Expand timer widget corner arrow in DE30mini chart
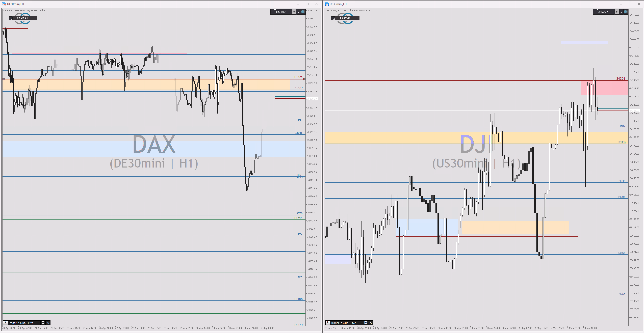The image size is (644, 333). [x=11, y=19]
